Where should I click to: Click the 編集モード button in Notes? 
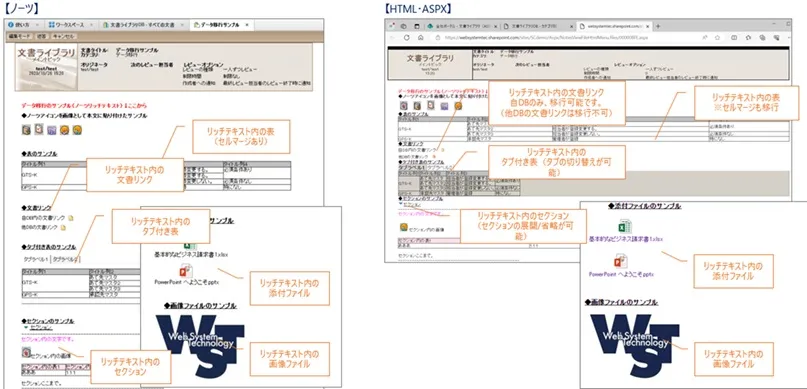point(19,37)
